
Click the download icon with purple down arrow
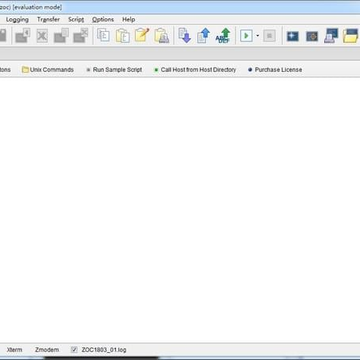[184, 35]
